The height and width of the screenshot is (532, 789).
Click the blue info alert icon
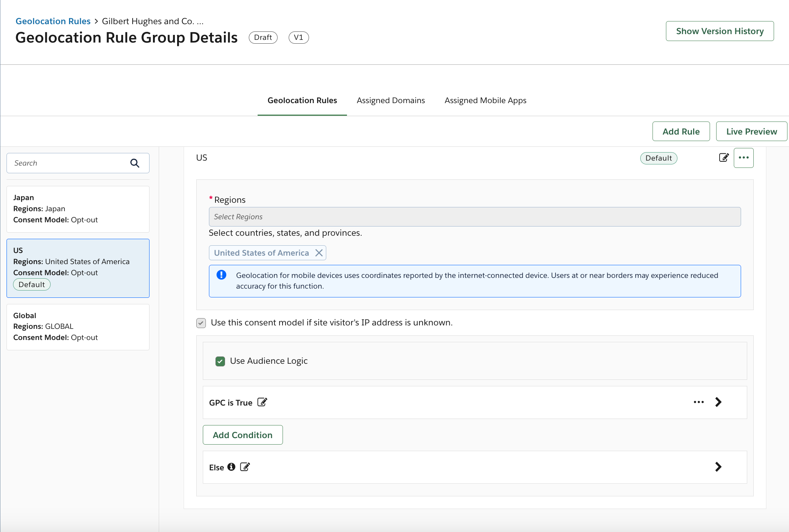pyautogui.click(x=221, y=275)
